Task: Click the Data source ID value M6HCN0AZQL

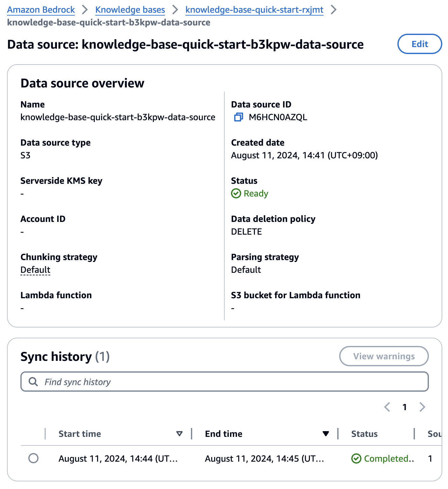Action: click(x=278, y=117)
